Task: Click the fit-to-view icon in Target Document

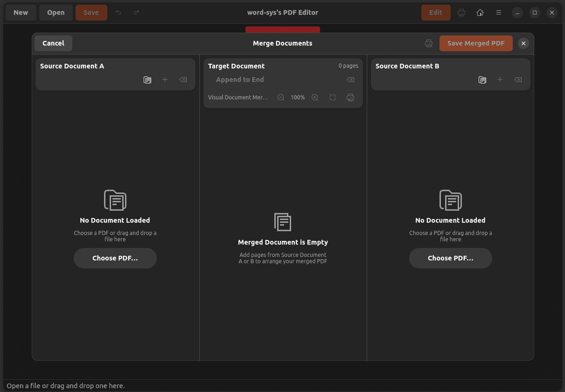Action: point(333,97)
